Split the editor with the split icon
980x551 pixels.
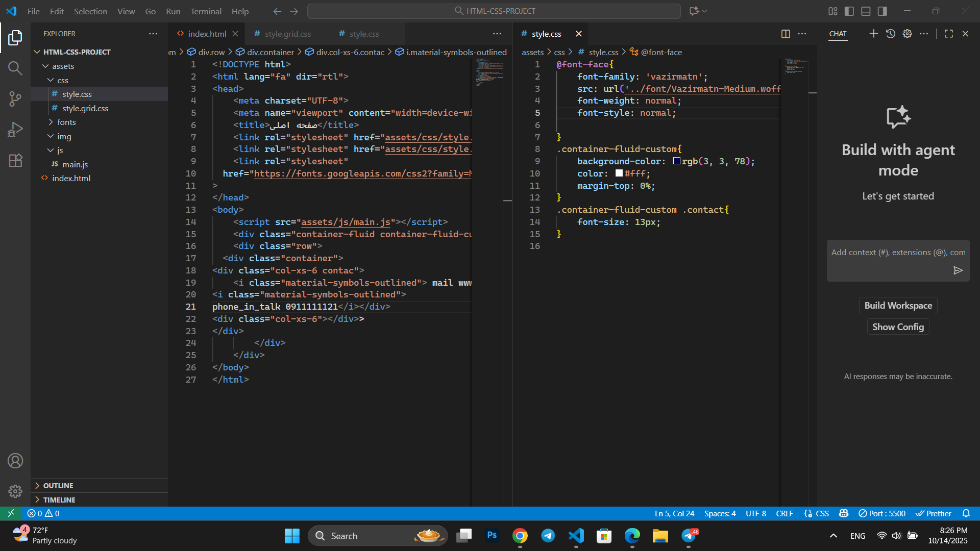tap(785, 34)
